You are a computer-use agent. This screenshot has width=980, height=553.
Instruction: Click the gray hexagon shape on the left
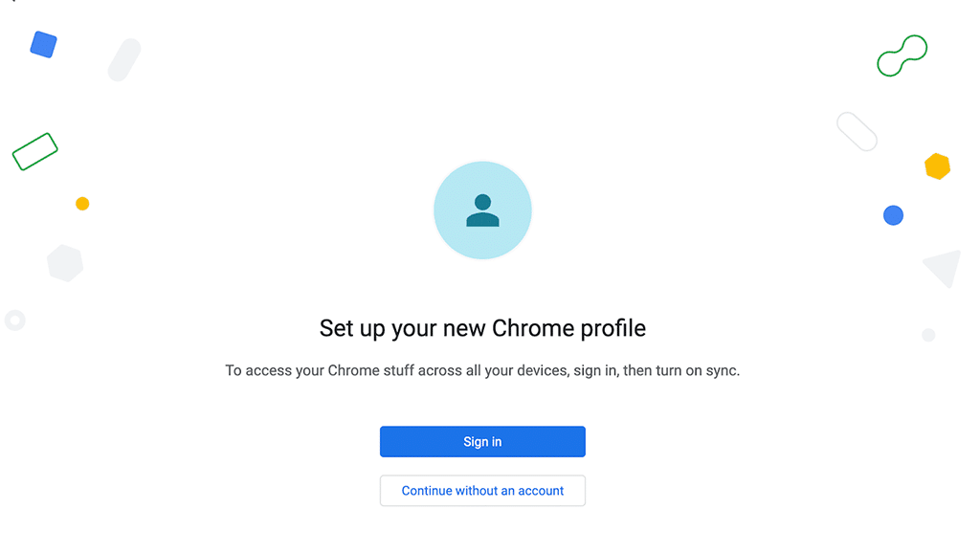(x=64, y=263)
